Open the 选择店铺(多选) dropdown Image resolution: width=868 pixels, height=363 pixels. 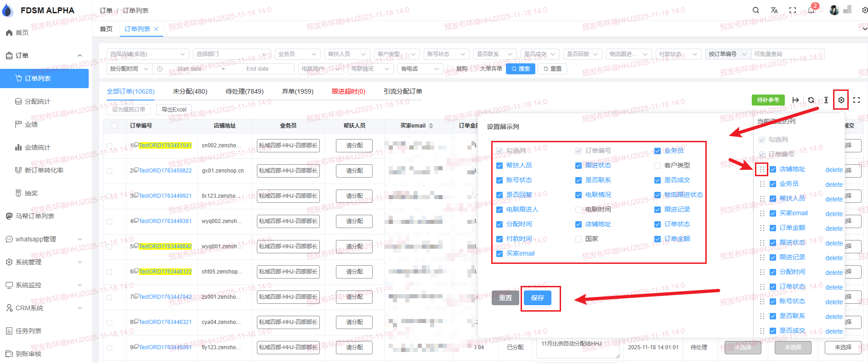pos(148,54)
